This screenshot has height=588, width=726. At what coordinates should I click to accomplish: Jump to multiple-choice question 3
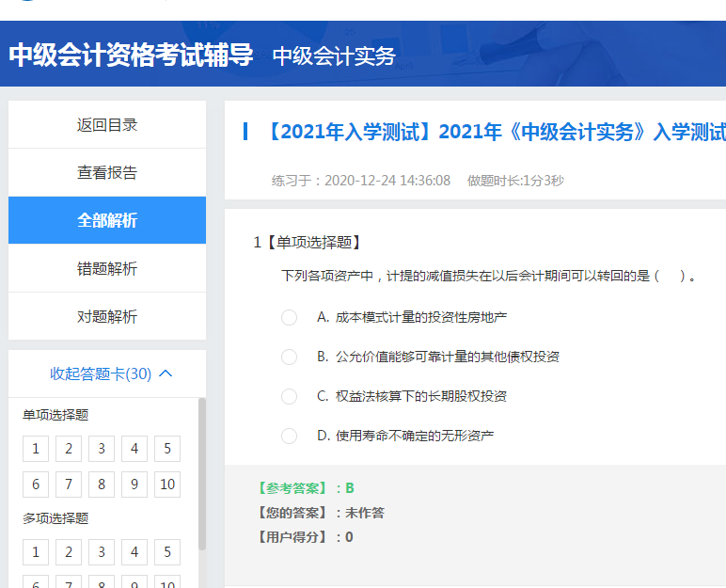[102, 552]
